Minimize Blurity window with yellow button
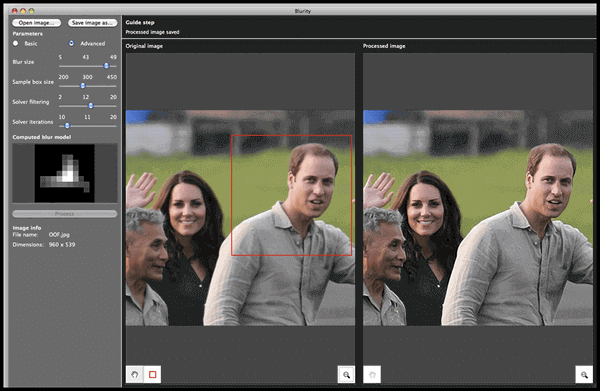The image size is (600, 391). [x=23, y=11]
